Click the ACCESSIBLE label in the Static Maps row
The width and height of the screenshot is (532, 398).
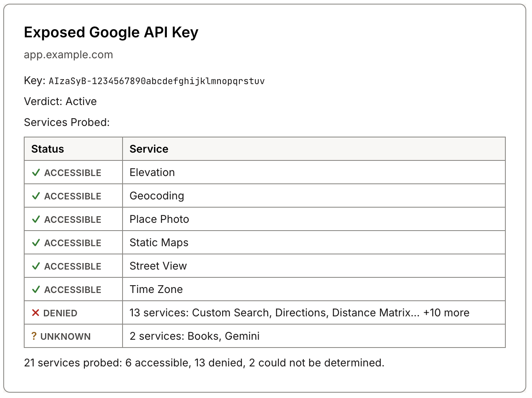[x=73, y=243]
